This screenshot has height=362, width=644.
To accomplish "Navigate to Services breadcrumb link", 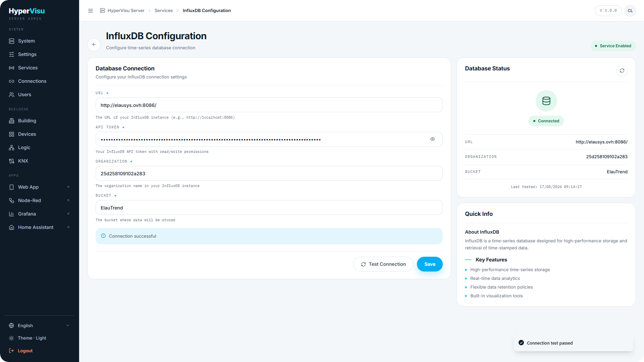I will click(164, 11).
